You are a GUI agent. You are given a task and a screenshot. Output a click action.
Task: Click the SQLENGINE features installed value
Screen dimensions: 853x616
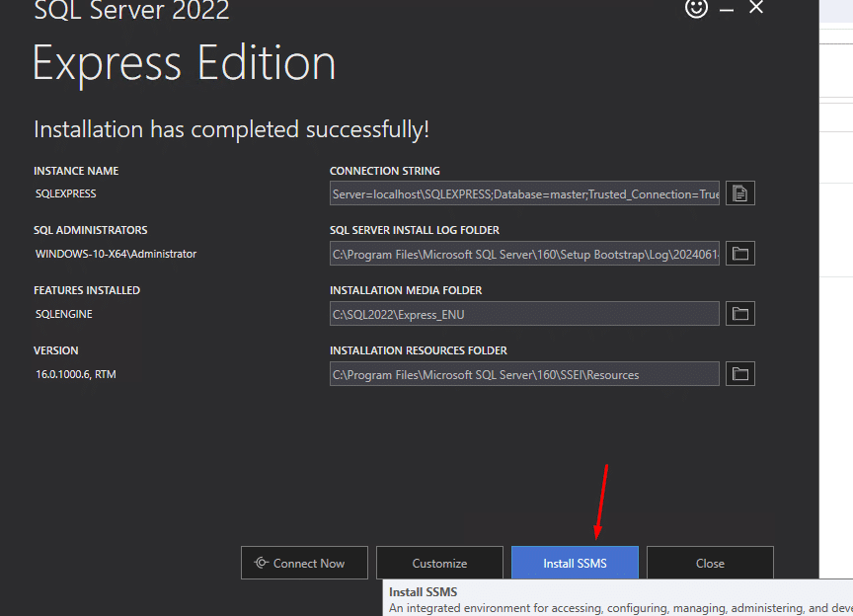pyautogui.click(x=64, y=314)
